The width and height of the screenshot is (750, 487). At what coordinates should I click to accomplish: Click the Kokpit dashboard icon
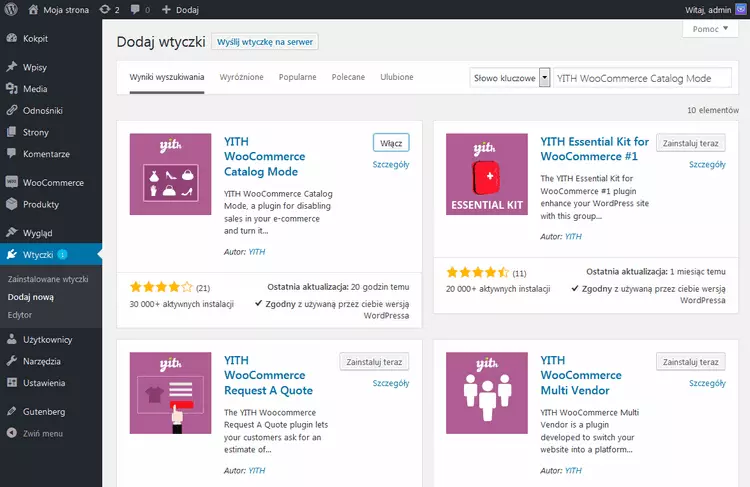[12, 38]
